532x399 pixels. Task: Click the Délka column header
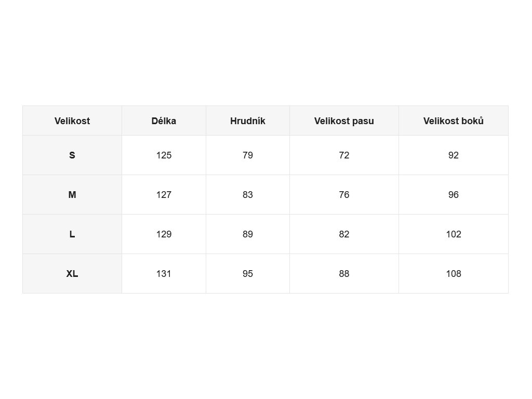(164, 121)
